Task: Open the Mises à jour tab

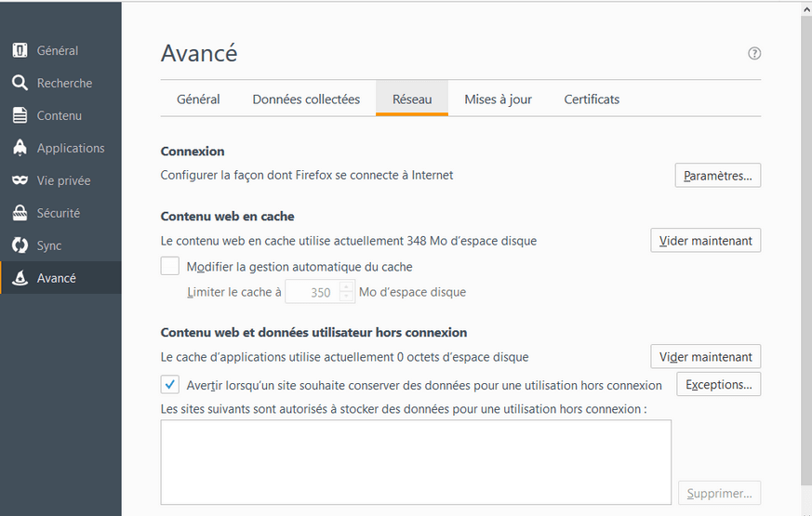Action: (x=498, y=99)
